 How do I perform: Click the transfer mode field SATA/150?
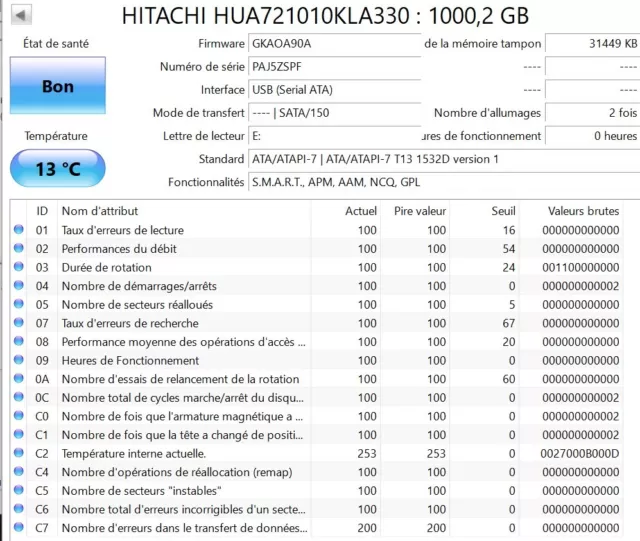coord(334,113)
